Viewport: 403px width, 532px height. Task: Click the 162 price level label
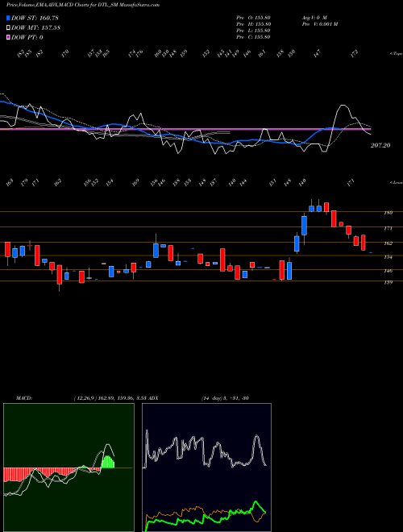[388, 243]
